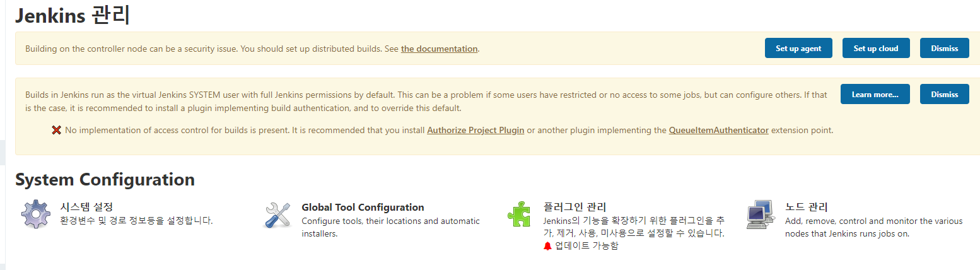This screenshot has width=980, height=270.
Task: Click the Learn more... button
Action: 875,94
